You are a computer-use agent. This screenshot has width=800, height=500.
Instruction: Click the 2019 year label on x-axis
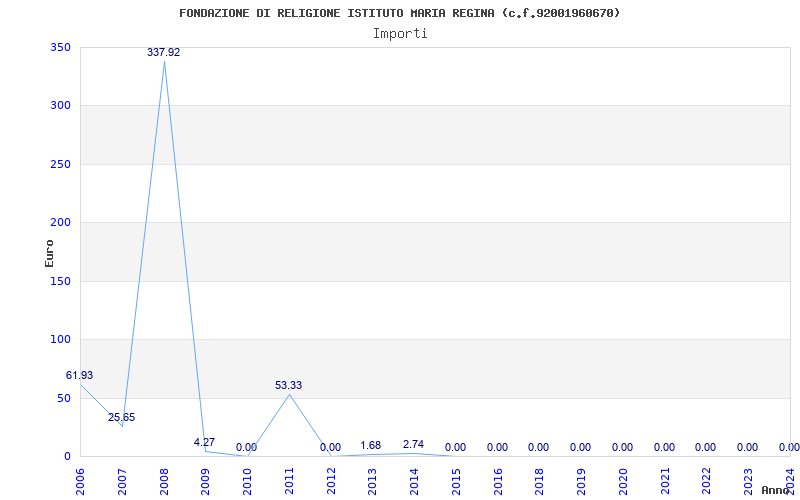click(582, 482)
